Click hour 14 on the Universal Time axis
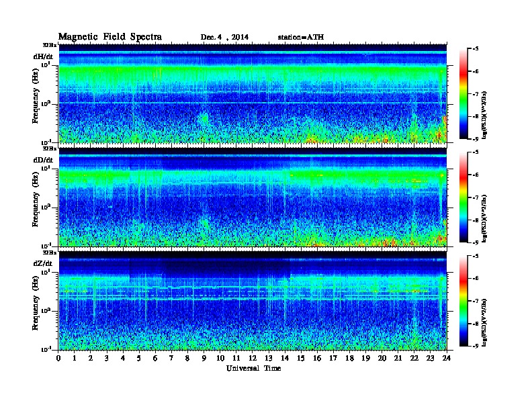Screen dimensions: 532x411 click(285, 358)
